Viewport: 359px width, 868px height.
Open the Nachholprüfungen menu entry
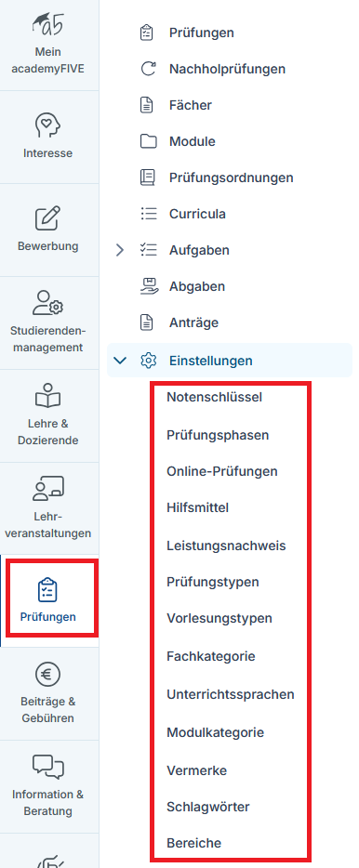227,69
